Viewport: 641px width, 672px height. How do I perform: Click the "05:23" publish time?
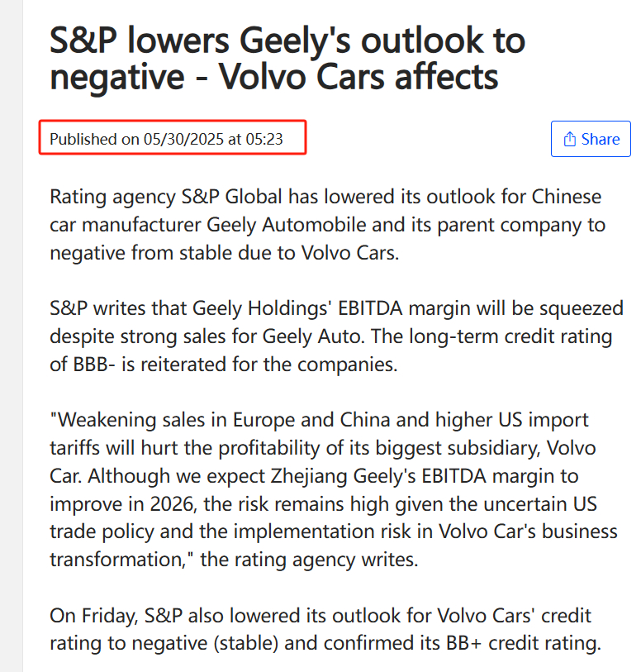point(264,140)
